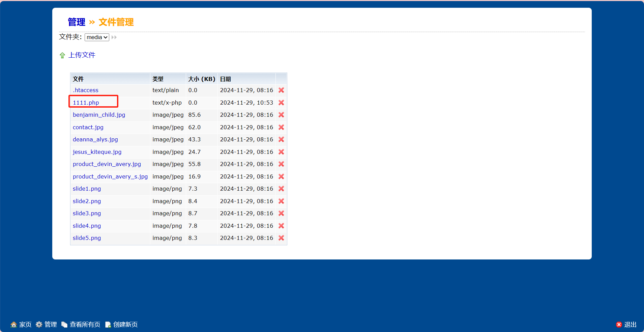644x332 pixels.
Task: Open the slide1.png file link
Action: (87, 189)
